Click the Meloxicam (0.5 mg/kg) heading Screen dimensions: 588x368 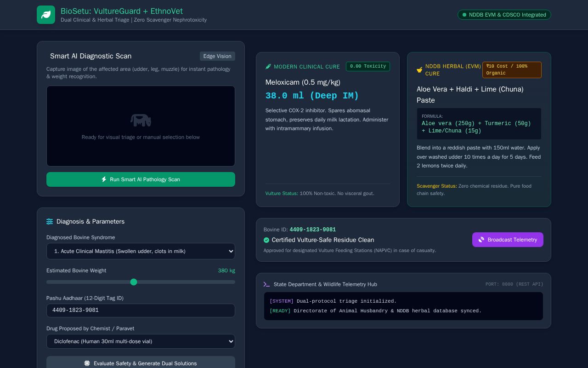[303, 82]
